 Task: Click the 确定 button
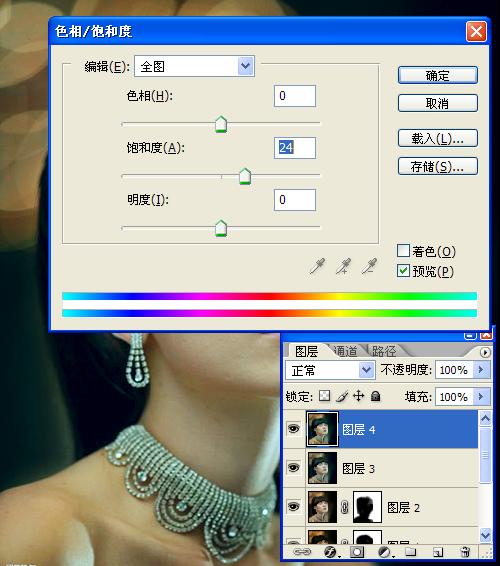[438, 75]
